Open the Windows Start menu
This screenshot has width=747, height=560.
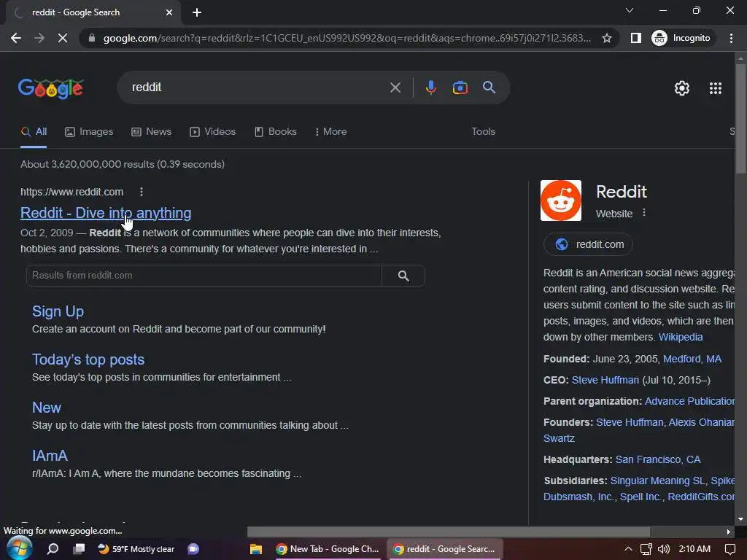pos(18,549)
